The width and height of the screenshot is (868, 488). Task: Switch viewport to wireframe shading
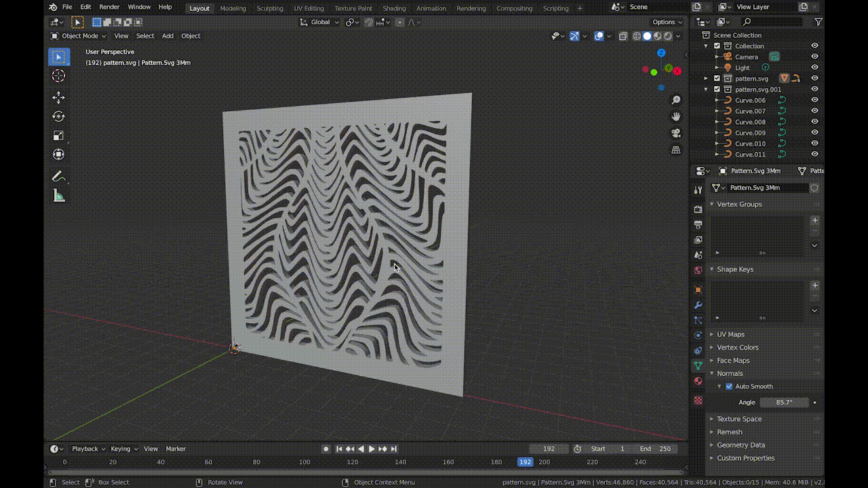point(635,36)
